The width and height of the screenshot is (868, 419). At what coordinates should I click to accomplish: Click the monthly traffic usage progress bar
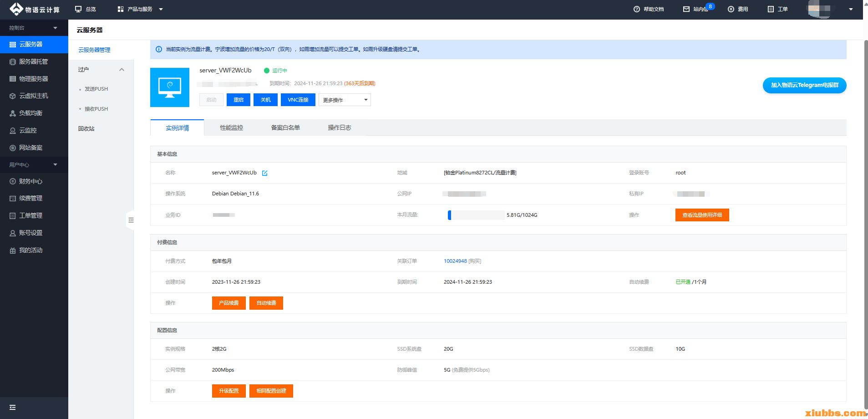coord(476,215)
